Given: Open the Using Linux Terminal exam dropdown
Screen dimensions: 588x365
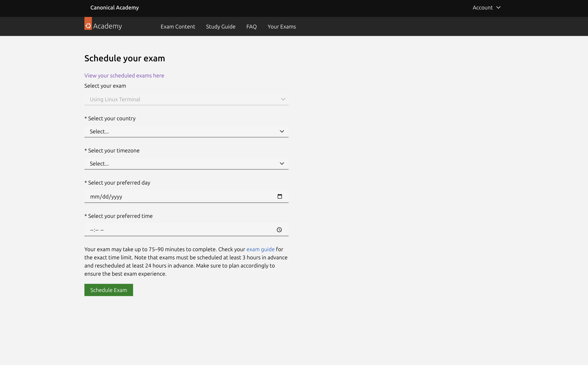Looking at the screenshot, I should point(186,99).
